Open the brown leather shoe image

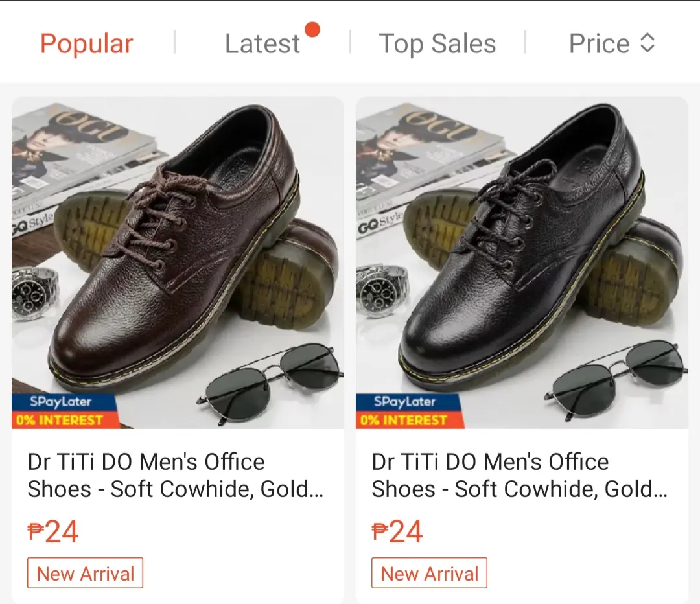[x=178, y=262]
